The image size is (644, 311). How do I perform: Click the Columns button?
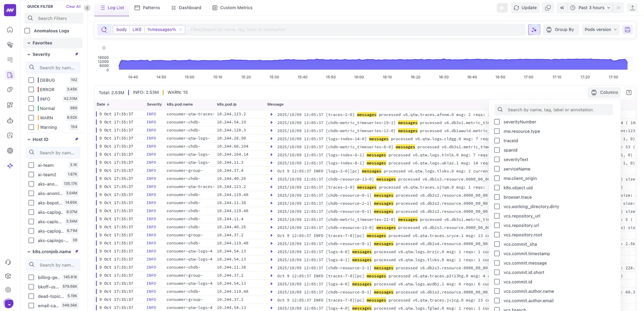pyautogui.click(x=605, y=92)
